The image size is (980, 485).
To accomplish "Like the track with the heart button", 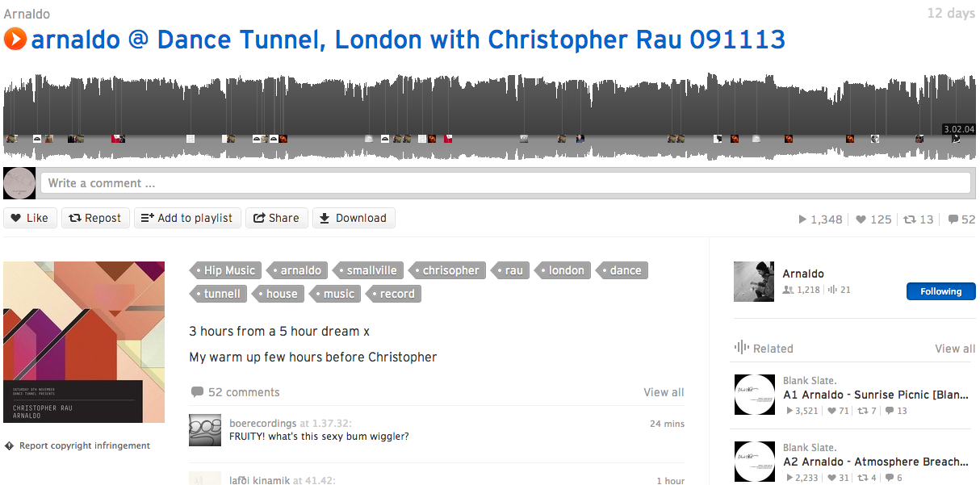I will pos(31,218).
